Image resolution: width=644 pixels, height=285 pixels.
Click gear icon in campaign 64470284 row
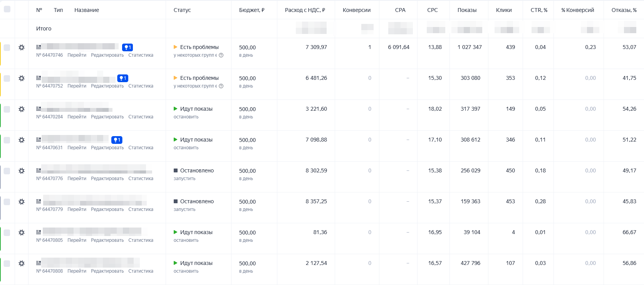22,109
